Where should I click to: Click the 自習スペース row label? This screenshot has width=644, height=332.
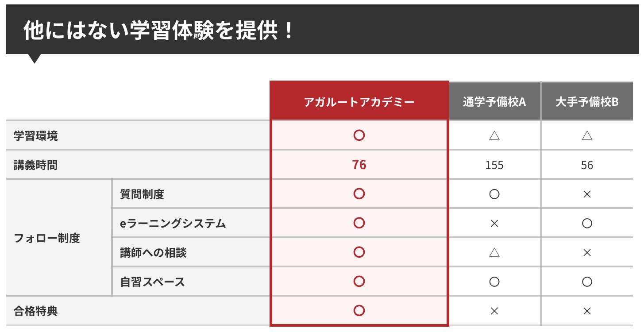click(x=153, y=282)
